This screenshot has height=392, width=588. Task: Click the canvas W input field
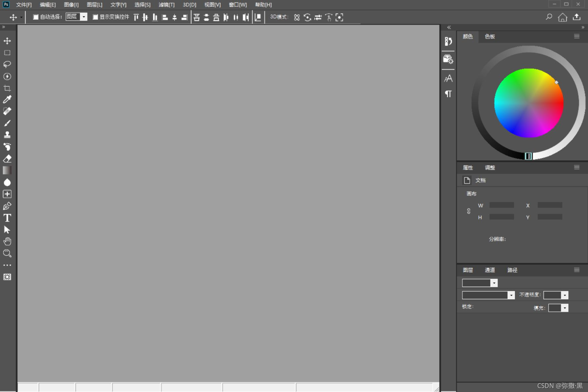(502, 205)
